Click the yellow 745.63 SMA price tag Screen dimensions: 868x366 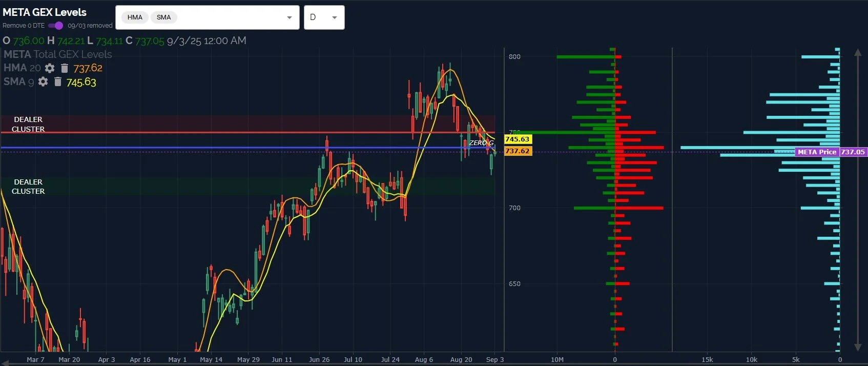tap(518, 139)
